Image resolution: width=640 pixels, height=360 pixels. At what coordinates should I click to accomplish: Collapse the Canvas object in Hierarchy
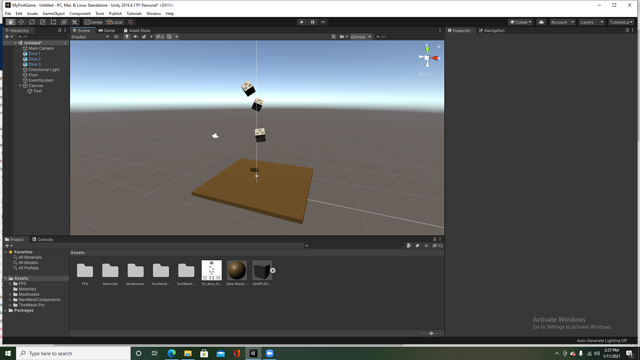[20, 86]
